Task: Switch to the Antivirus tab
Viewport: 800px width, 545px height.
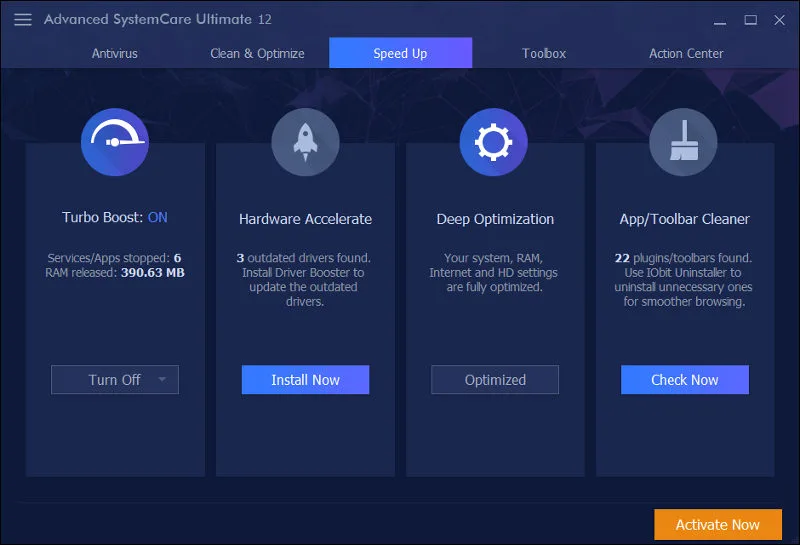Action: [x=115, y=53]
